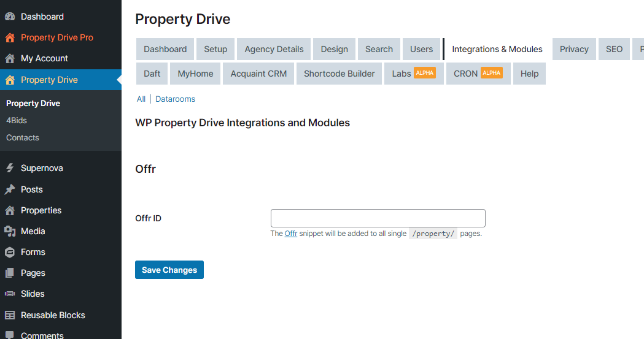
Task: Click the Property Drive Pro house icon
Action: (x=10, y=37)
